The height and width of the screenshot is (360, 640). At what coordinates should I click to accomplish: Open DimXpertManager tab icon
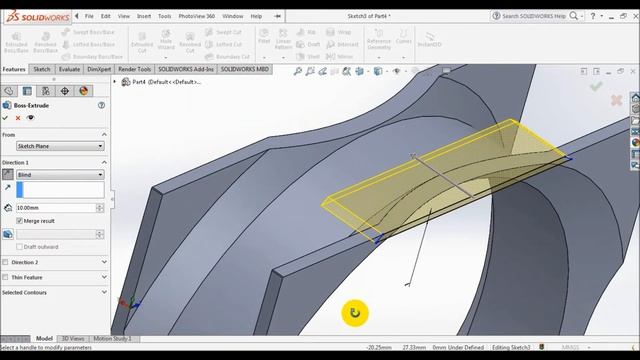tap(64, 91)
